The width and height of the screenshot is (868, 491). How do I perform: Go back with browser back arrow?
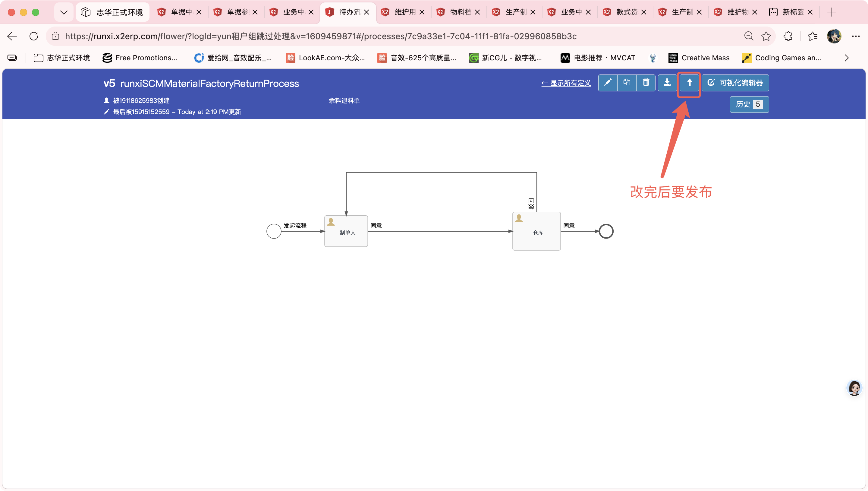point(12,36)
